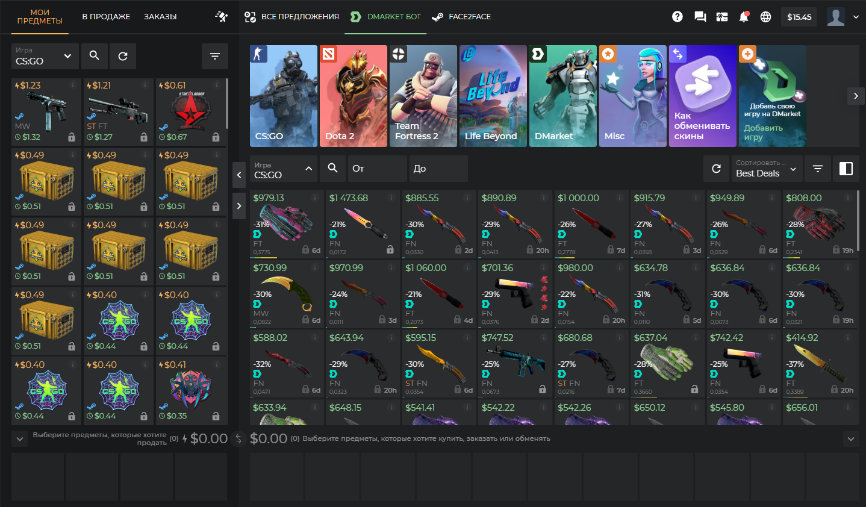The image size is (866, 507).
Task: Click lock icon on $1.23 item
Action: [71, 137]
